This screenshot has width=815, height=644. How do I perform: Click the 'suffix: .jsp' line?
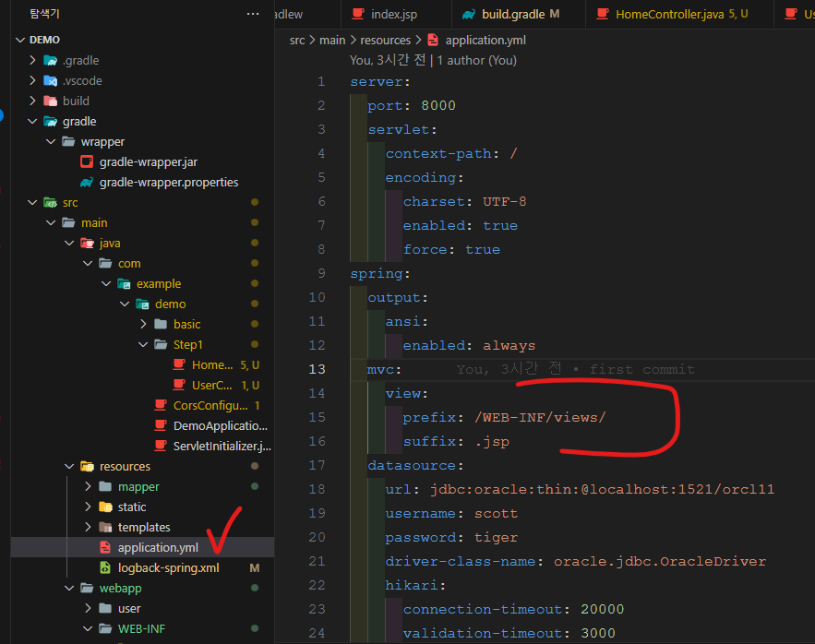456,441
